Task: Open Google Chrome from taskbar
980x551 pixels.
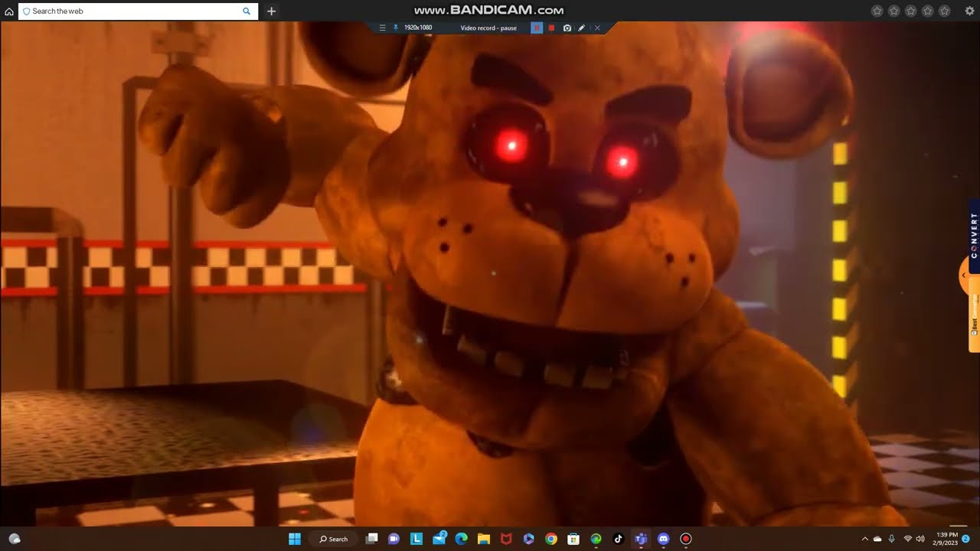Action: click(550, 539)
